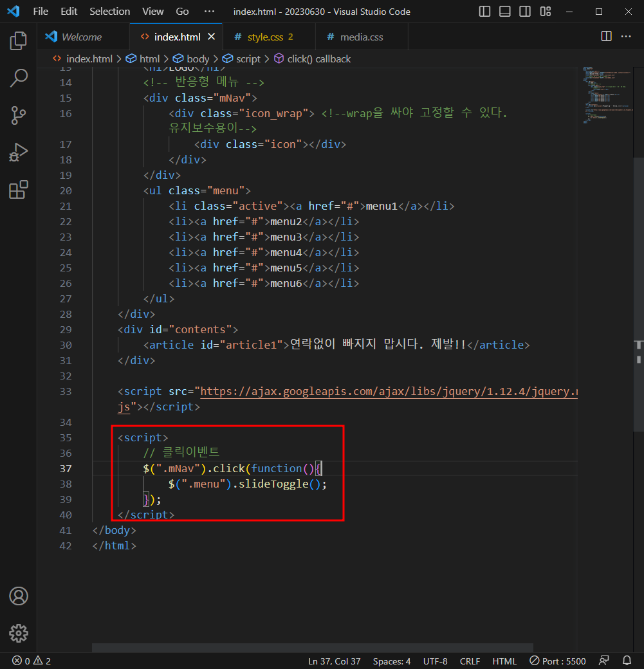This screenshot has height=669, width=644.
Task: Open the feedback icon in status bar
Action: click(x=604, y=661)
